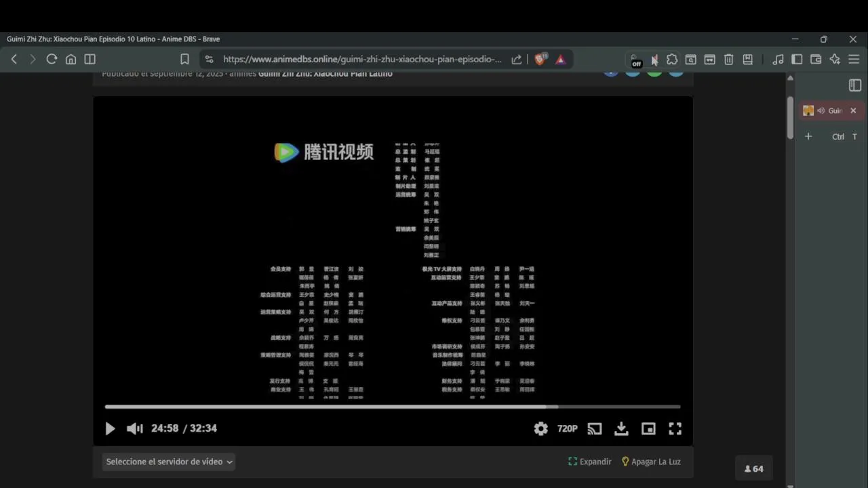The image size is (868, 488).
Task: Open video player settings gear
Action: point(540,428)
